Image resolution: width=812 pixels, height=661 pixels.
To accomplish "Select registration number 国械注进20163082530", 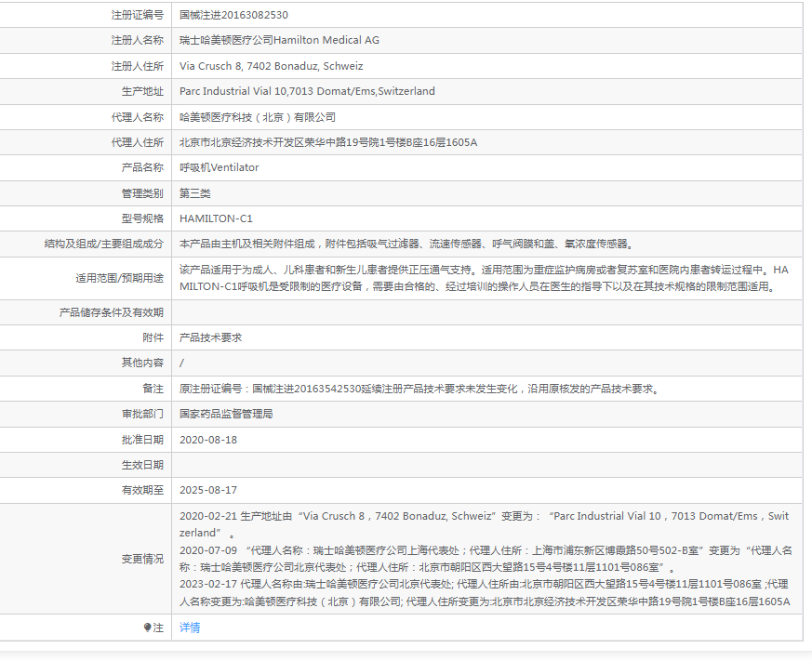I will click(233, 15).
